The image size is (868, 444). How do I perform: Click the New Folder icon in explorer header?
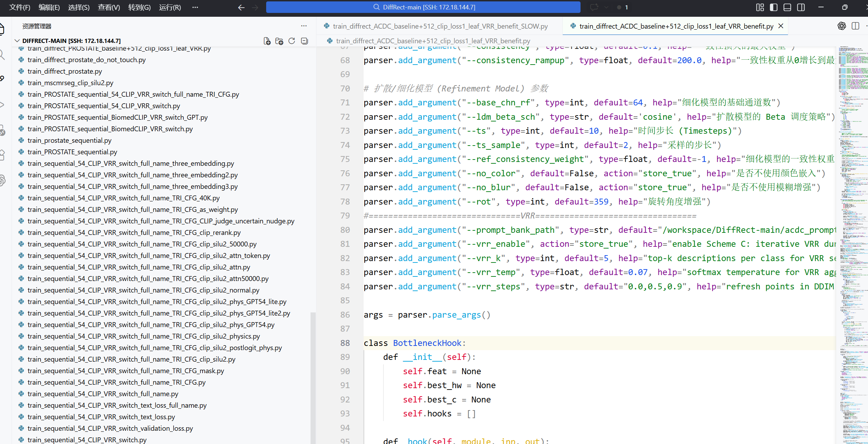[x=279, y=41]
